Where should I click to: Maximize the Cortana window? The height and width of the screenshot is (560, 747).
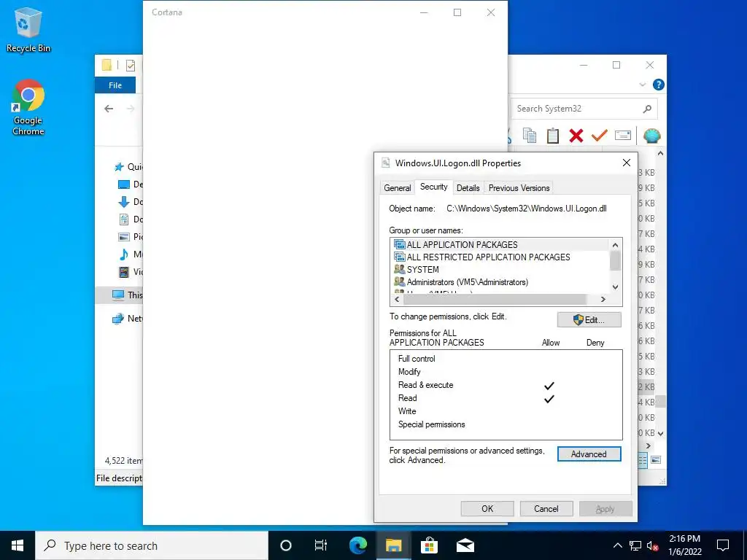(x=457, y=12)
